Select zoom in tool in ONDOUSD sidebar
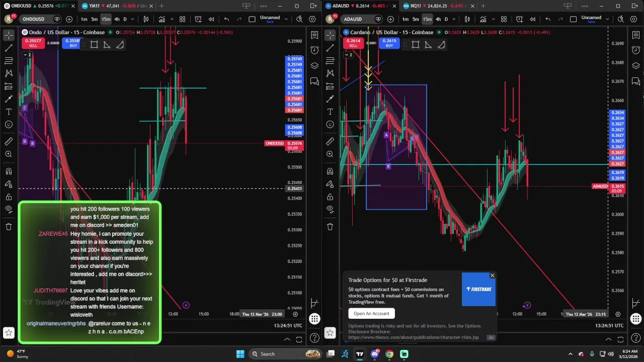The width and height of the screenshot is (644, 362). tap(9, 154)
